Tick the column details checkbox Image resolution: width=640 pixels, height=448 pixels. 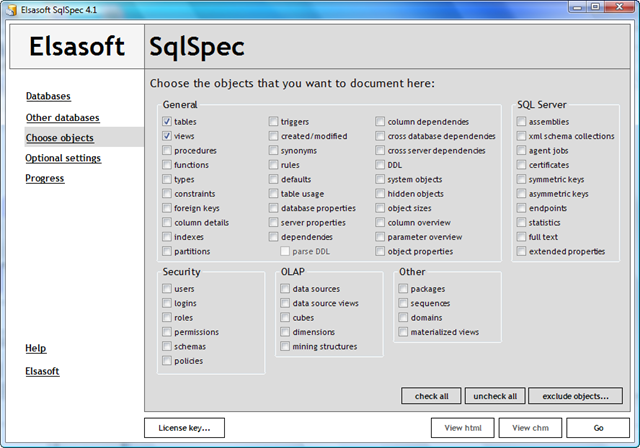point(167,222)
